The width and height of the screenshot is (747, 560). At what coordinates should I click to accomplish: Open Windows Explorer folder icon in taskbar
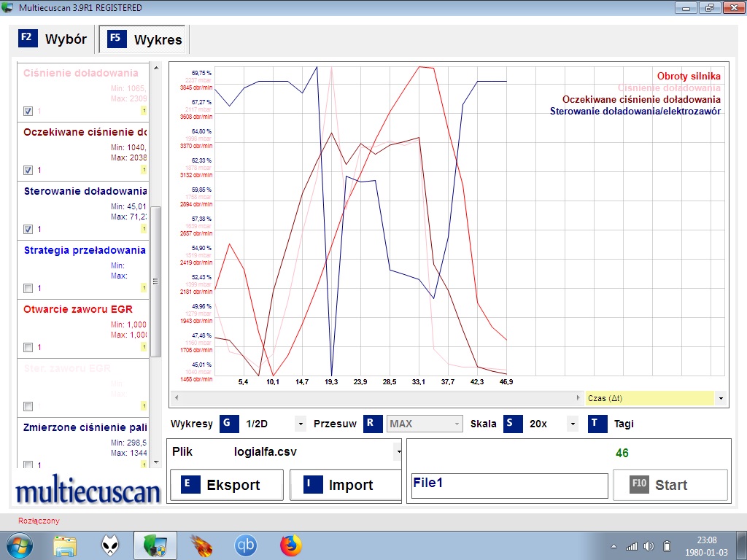click(x=65, y=545)
